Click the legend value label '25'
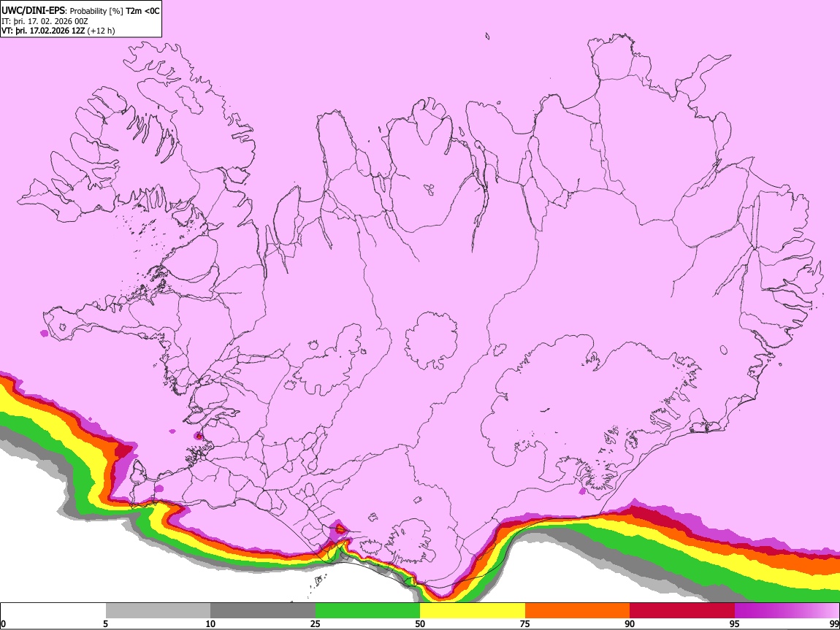Image resolution: width=840 pixels, height=630 pixels. click(315, 623)
